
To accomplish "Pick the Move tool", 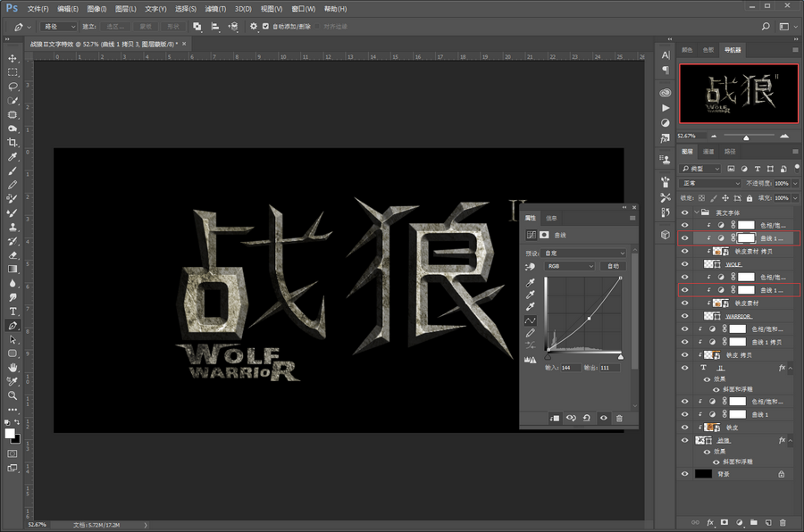I will pyautogui.click(x=13, y=58).
